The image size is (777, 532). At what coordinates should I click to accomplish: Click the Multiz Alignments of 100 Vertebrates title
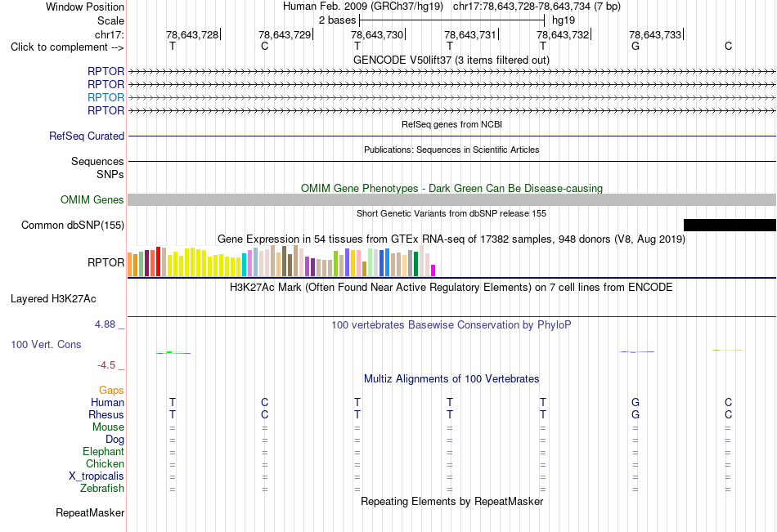451,379
